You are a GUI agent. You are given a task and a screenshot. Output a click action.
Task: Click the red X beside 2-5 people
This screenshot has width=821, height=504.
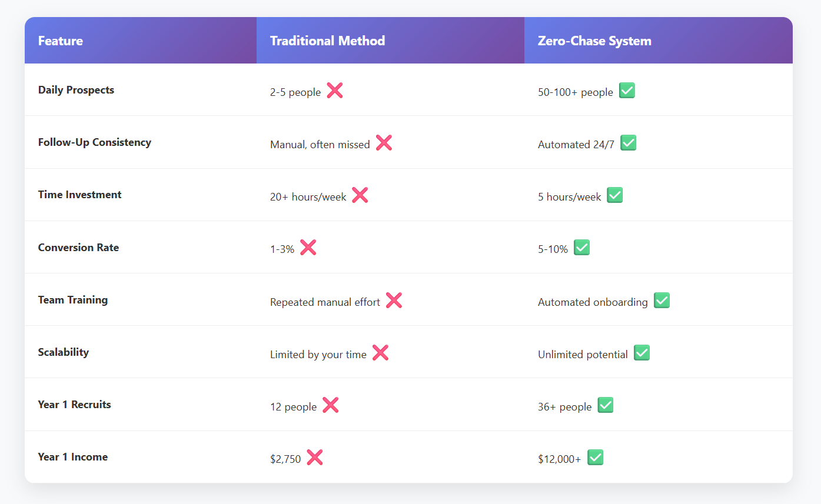point(335,91)
